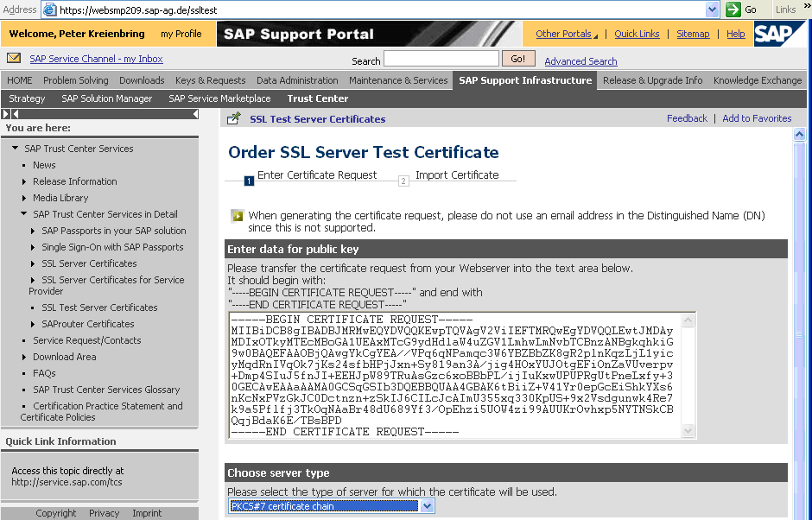The width and height of the screenshot is (812, 520).
Task: Click the Go! search button
Action: click(517, 59)
